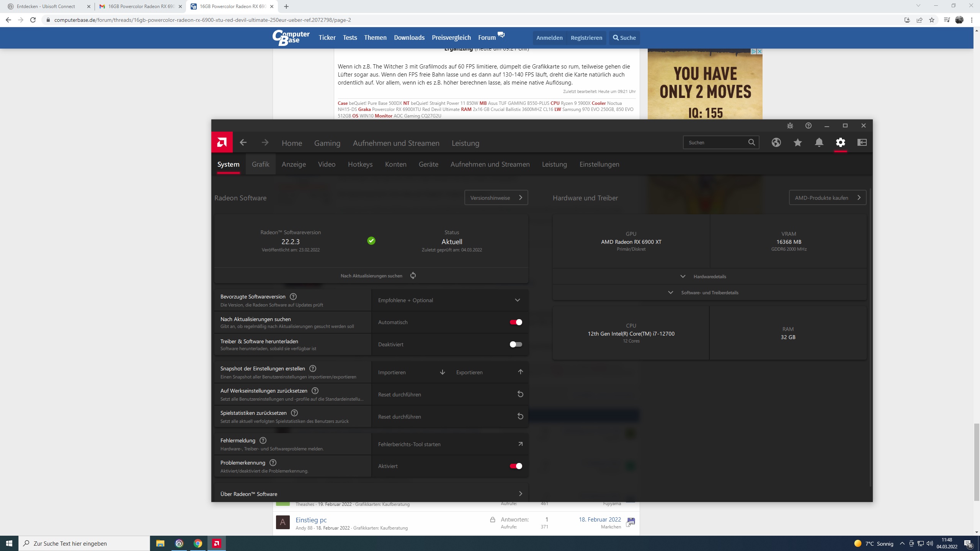The width and height of the screenshot is (980, 551).
Task: Click AMD-Produkte kaufen button
Action: point(827,198)
